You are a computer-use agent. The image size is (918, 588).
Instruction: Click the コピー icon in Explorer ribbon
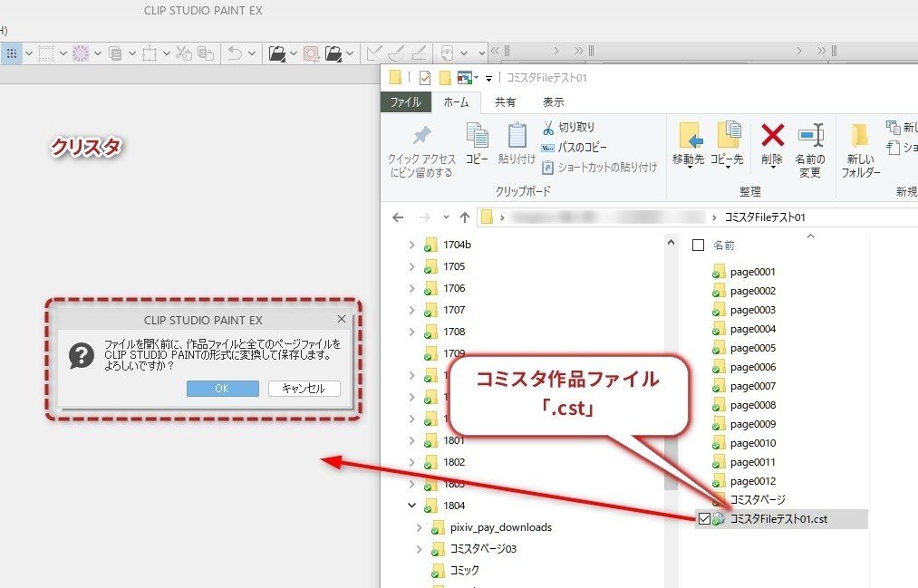pos(478,136)
